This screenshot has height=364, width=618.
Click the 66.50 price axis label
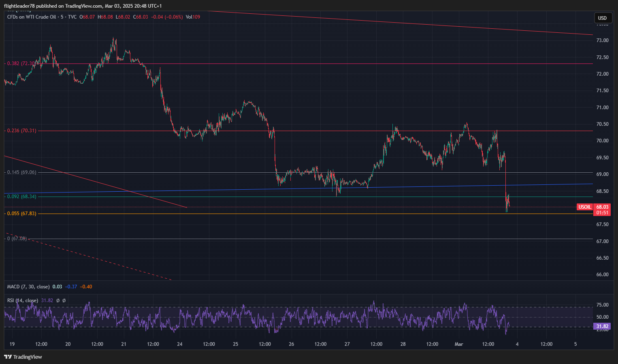pyautogui.click(x=602, y=258)
